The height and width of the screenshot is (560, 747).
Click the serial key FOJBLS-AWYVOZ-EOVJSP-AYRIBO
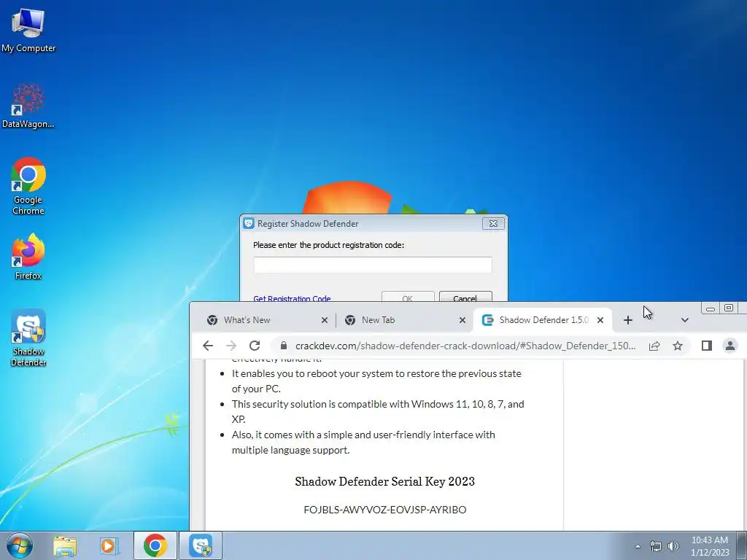[x=385, y=510]
